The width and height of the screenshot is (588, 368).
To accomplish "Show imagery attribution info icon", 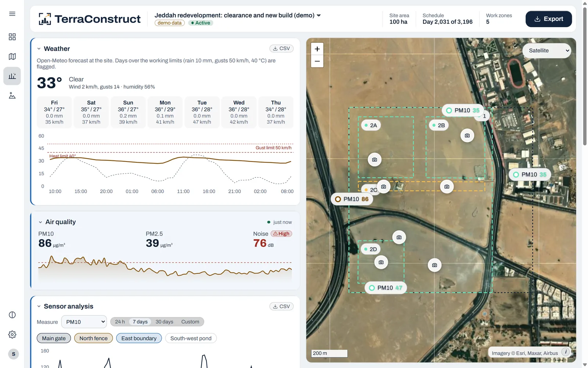I will point(566,352).
